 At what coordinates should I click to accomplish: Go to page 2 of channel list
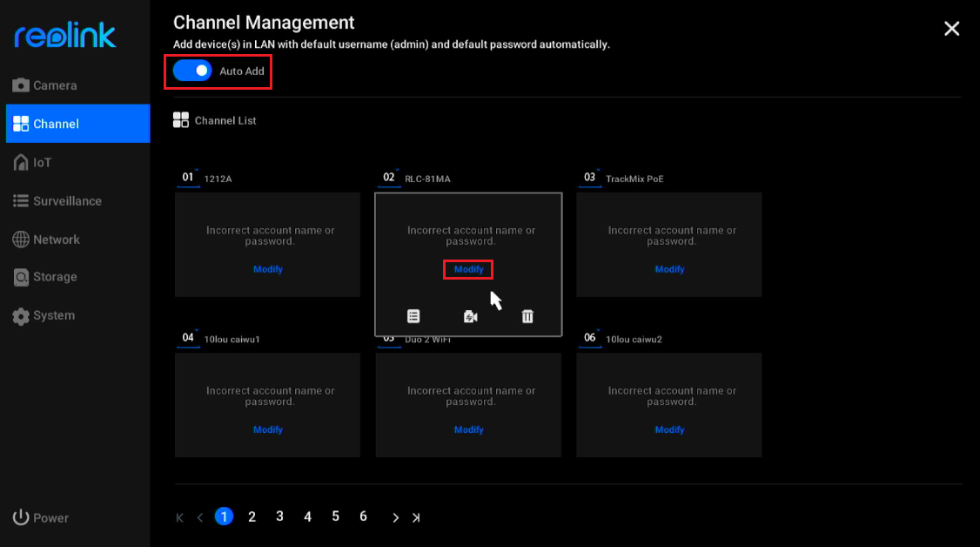pos(252,517)
